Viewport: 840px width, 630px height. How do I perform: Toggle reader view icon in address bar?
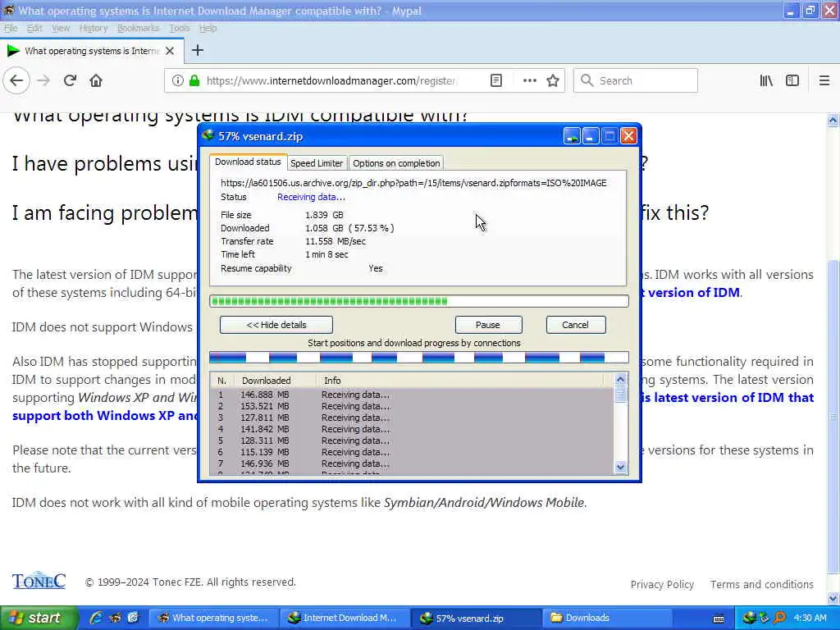496,81
